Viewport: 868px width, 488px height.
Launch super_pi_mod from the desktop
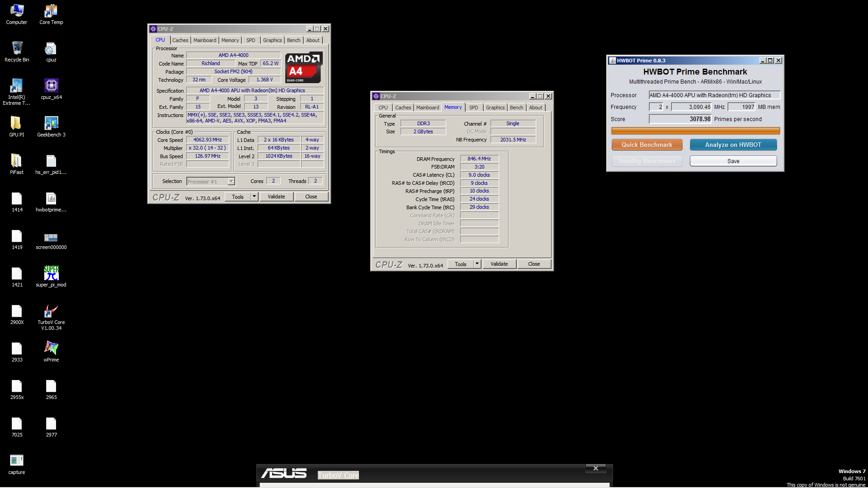pos(51,277)
